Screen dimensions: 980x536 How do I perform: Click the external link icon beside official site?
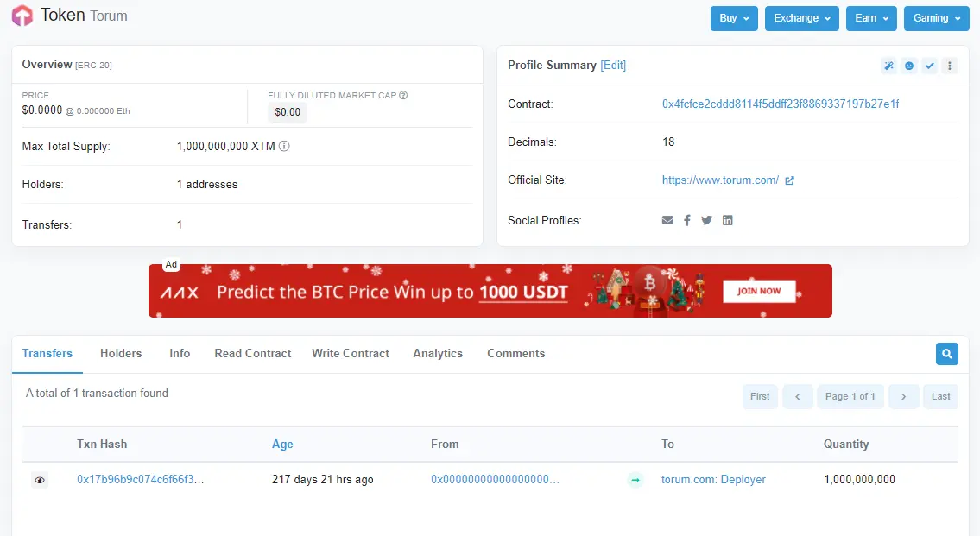point(789,180)
